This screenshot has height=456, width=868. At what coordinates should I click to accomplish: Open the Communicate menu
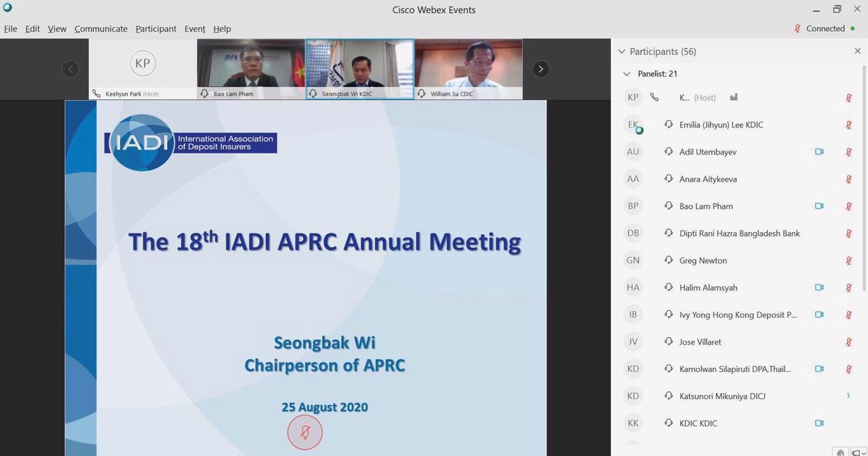pyautogui.click(x=101, y=28)
